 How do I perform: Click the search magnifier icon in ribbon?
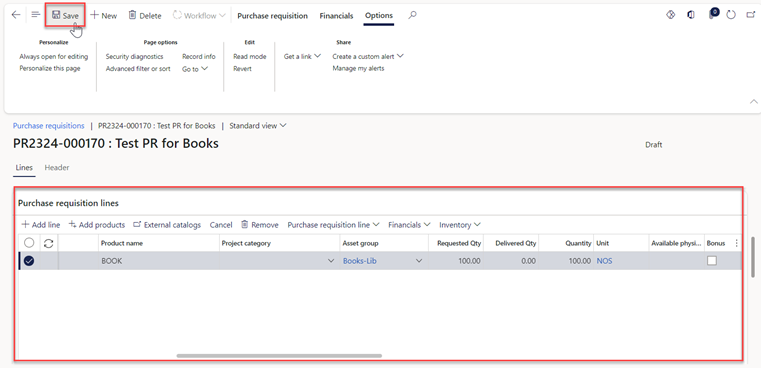(x=412, y=16)
